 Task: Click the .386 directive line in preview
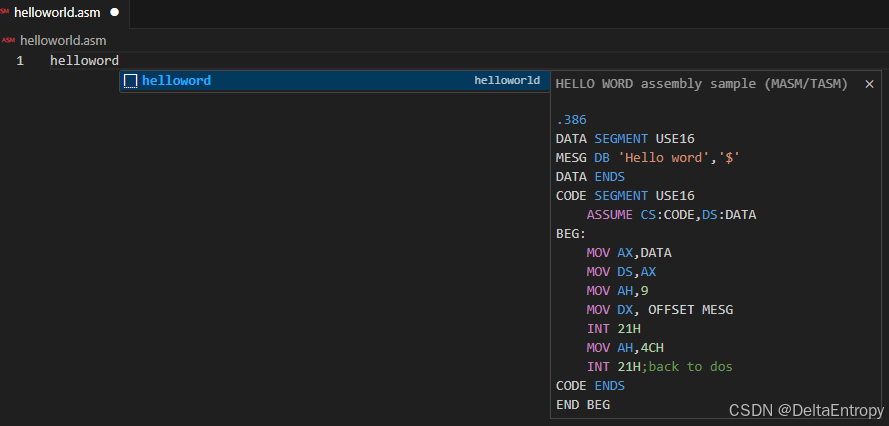[571, 120]
